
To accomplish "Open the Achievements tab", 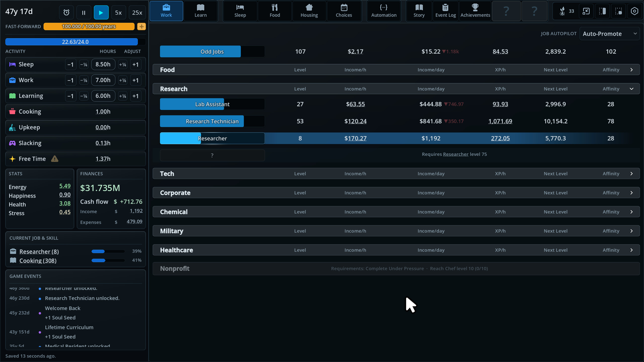I will [x=475, y=11].
